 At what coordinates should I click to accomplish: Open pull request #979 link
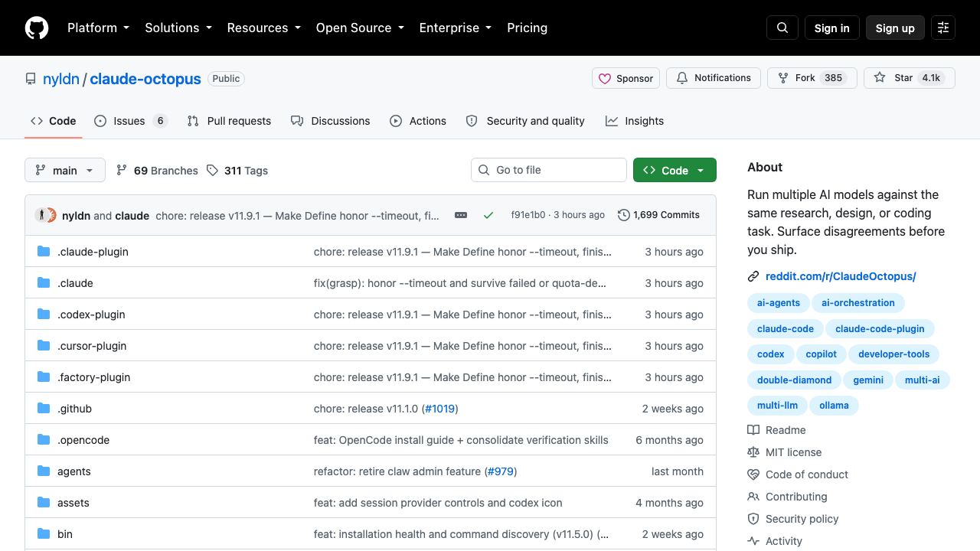point(501,471)
